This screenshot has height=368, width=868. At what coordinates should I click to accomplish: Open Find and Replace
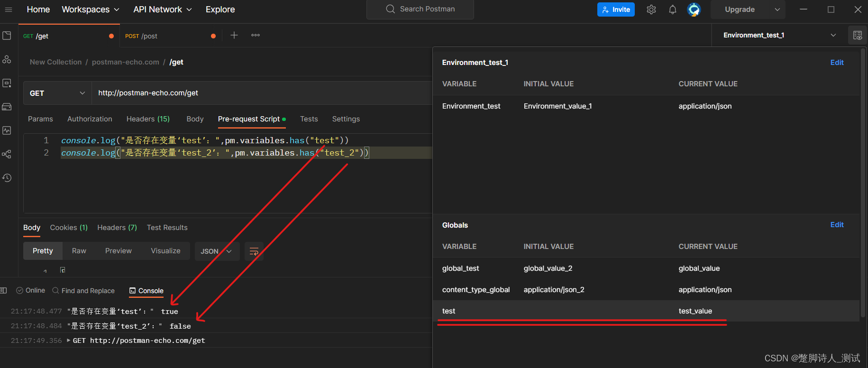point(83,291)
